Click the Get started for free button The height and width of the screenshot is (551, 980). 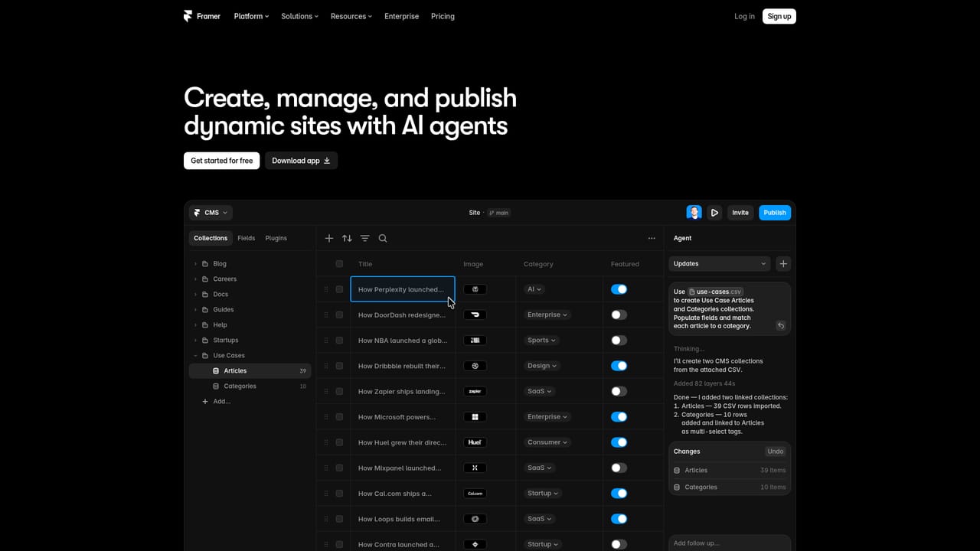222,161
